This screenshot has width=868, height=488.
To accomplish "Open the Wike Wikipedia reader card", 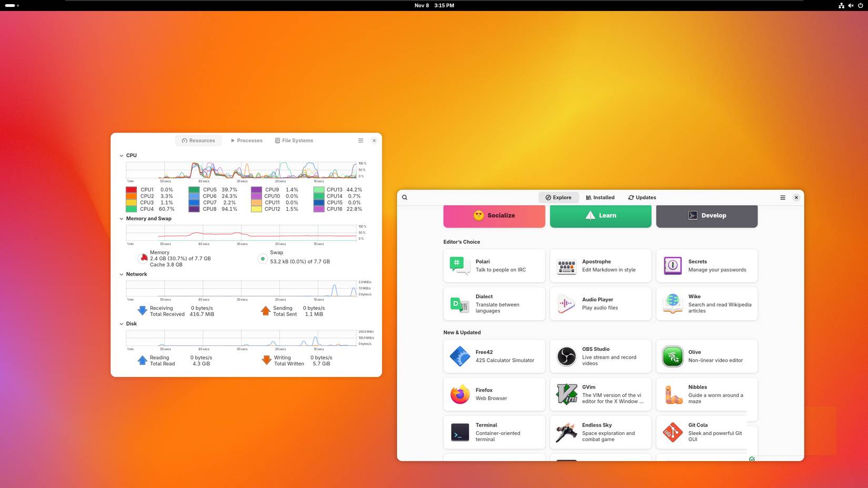I will tap(706, 303).
